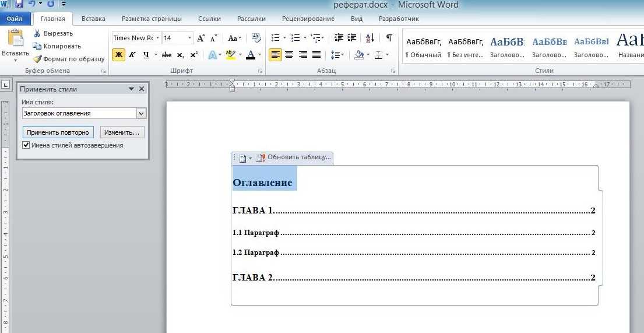Screen dimensions: 644x333
Task: Click the ГЛАВА 1 contents entry
Action: (x=253, y=211)
